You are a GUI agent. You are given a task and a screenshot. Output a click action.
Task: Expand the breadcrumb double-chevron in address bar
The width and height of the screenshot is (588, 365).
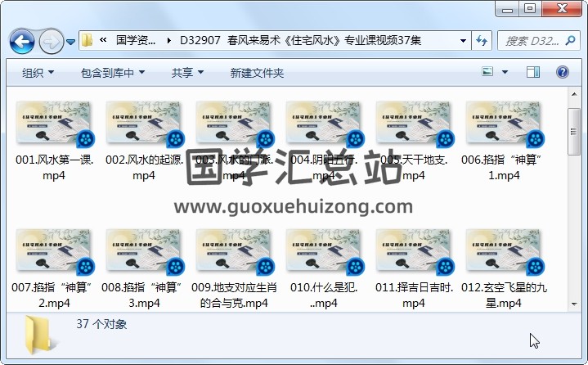click(104, 41)
